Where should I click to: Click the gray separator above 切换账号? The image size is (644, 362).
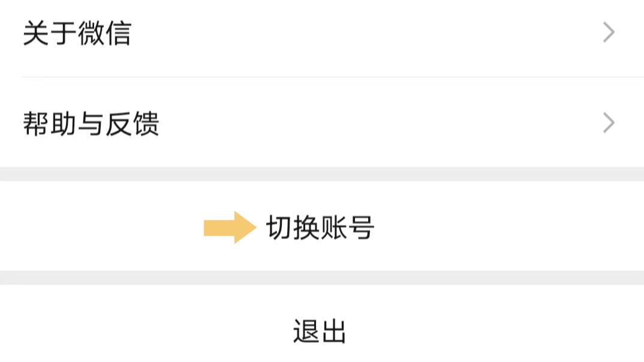click(322, 174)
